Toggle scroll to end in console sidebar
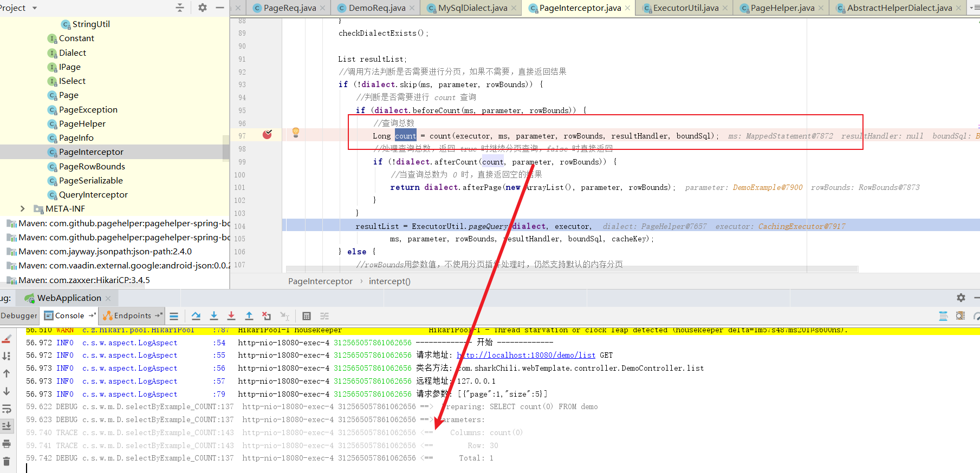This screenshot has width=980, height=473. pos(7,426)
